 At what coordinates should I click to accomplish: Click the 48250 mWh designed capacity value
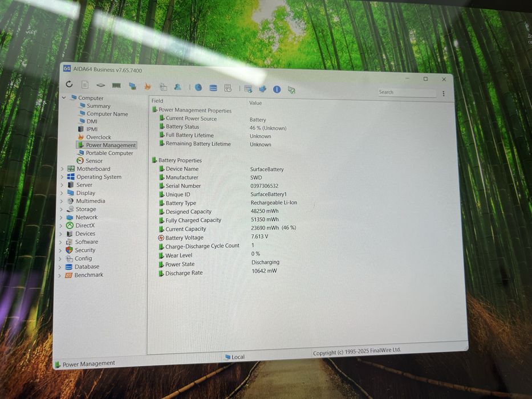click(265, 211)
